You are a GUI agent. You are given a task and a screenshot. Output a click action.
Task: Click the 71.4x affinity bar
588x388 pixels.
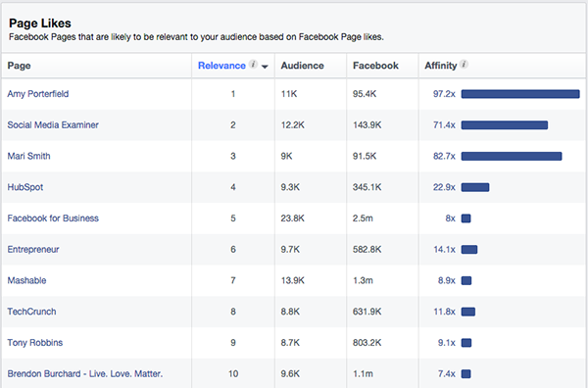click(x=505, y=124)
